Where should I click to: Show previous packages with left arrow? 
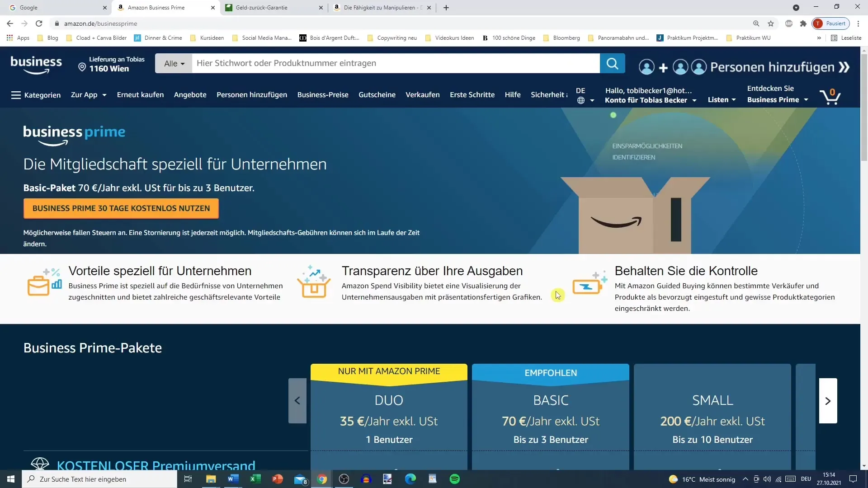[x=297, y=401]
